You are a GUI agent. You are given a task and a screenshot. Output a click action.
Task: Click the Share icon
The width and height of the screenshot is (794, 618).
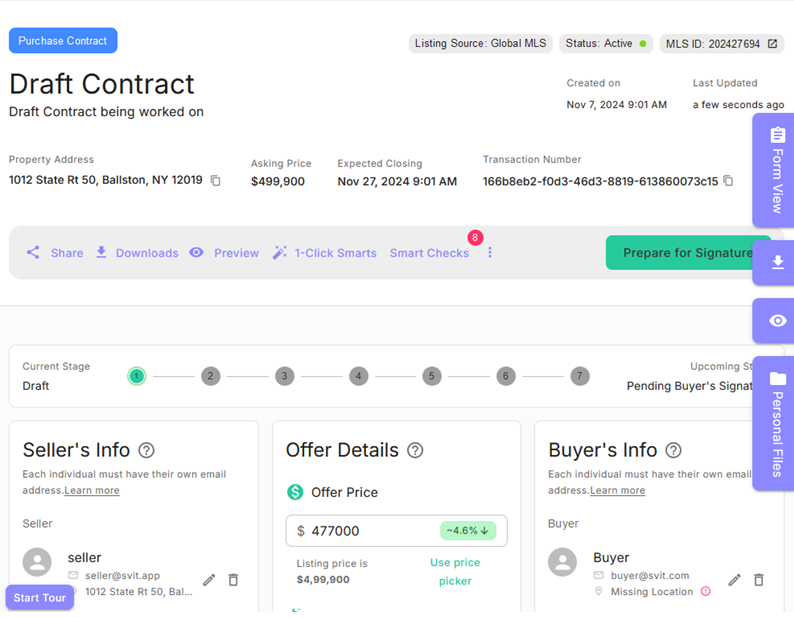pyautogui.click(x=33, y=252)
